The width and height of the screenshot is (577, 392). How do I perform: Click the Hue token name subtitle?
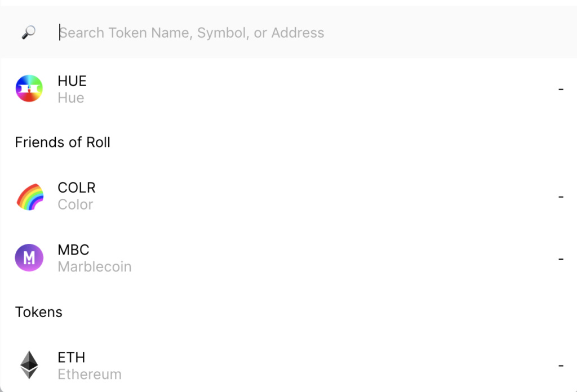[x=70, y=98]
